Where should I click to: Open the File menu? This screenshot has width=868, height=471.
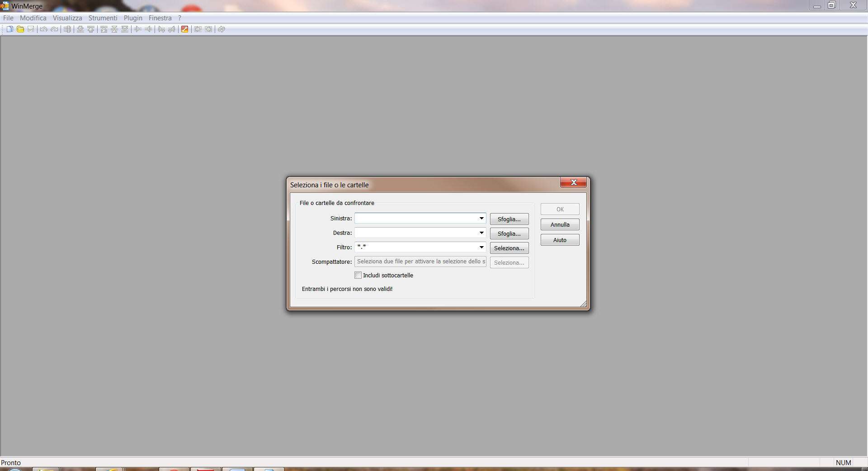(x=9, y=18)
